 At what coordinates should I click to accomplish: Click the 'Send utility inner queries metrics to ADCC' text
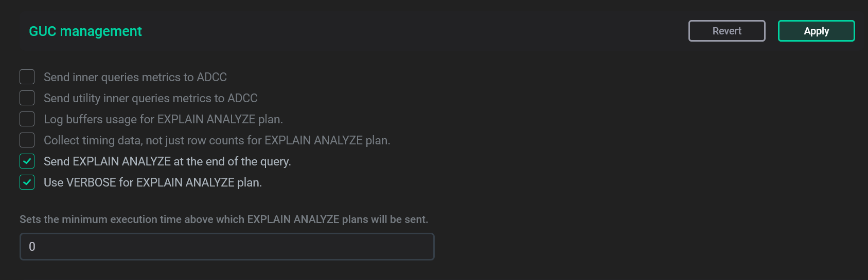tap(150, 98)
